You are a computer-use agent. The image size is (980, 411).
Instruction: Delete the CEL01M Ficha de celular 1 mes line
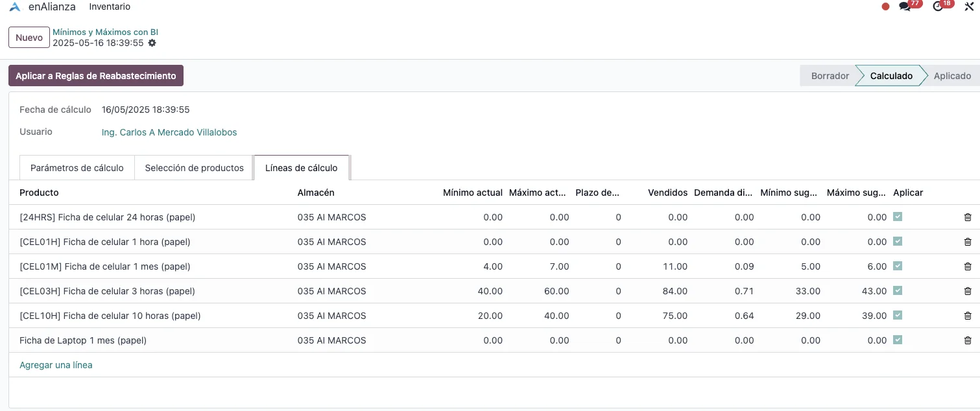[968, 266]
